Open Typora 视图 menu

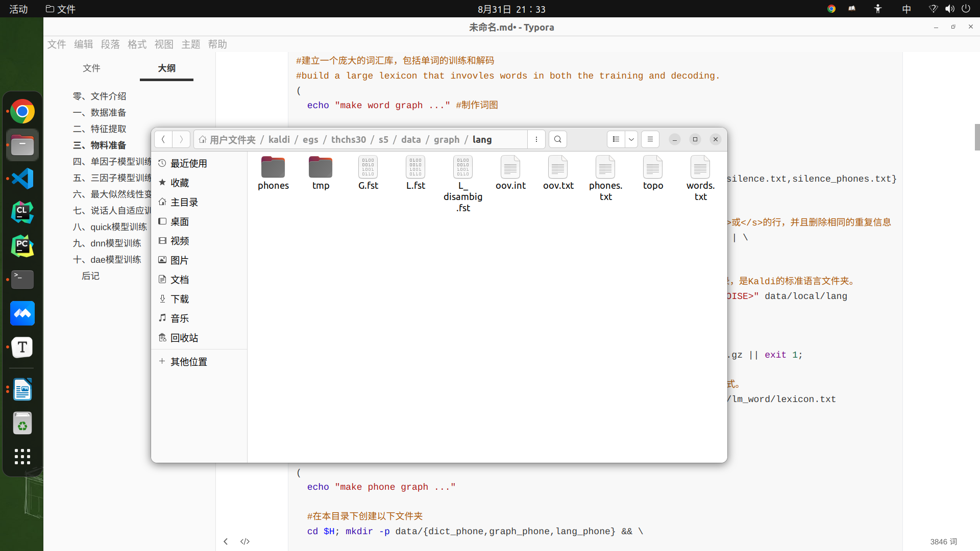[x=164, y=44]
